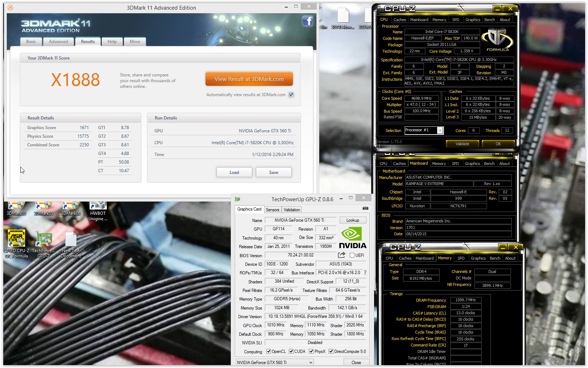The image size is (588, 368).
Task: Click the DRAM Frequency value 1599.7 MHz
Action: (x=466, y=300)
